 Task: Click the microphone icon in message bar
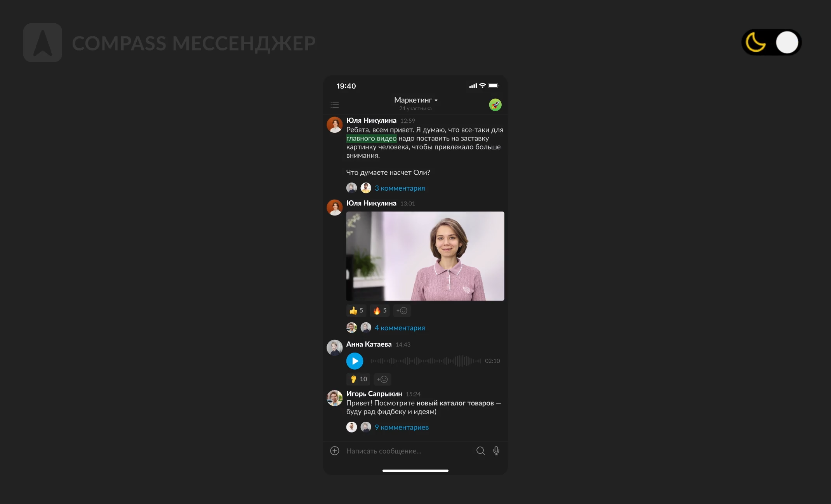[x=496, y=449]
